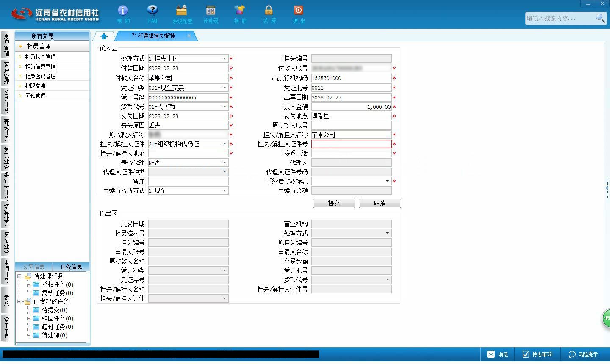Image resolution: width=610 pixels, height=364 pixels.
Task: Open the 帮助 help icon
Action: point(123,10)
